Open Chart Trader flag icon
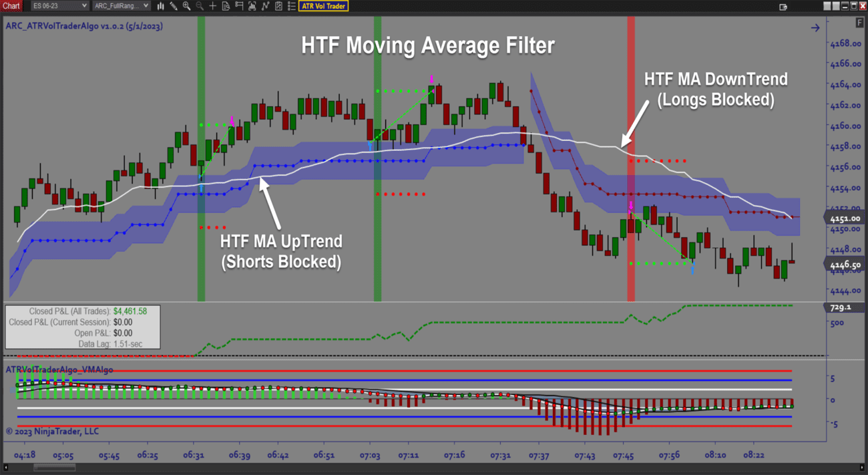Image resolution: width=868 pixels, height=475 pixels. [239, 6]
